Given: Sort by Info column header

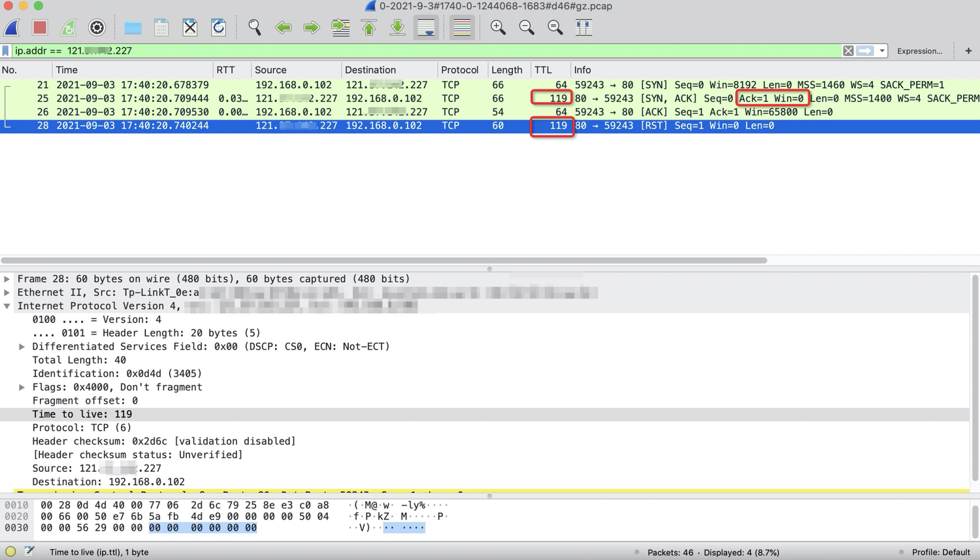Looking at the screenshot, I should tap(776, 70).
